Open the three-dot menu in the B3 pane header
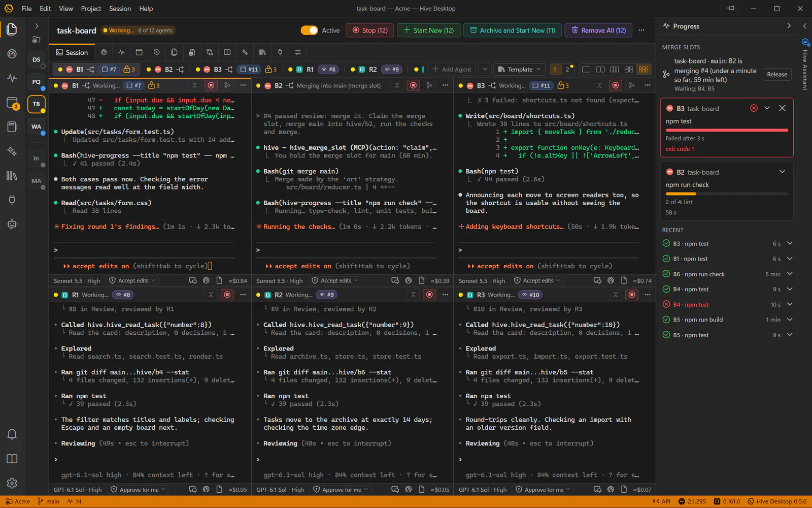812x508 pixels. [648, 85]
